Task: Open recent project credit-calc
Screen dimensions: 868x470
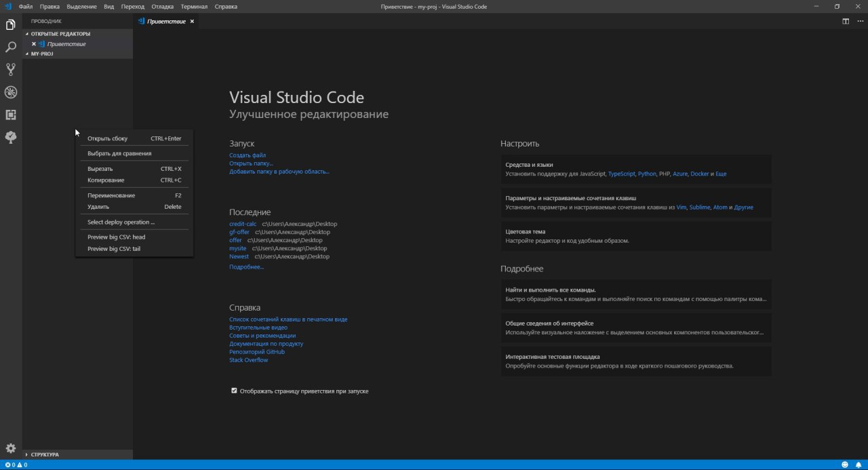Action: (243, 224)
